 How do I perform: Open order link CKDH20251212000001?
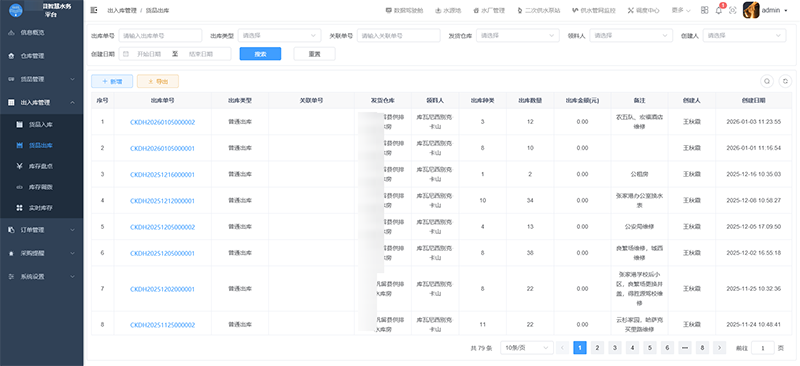click(x=162, y=201)
